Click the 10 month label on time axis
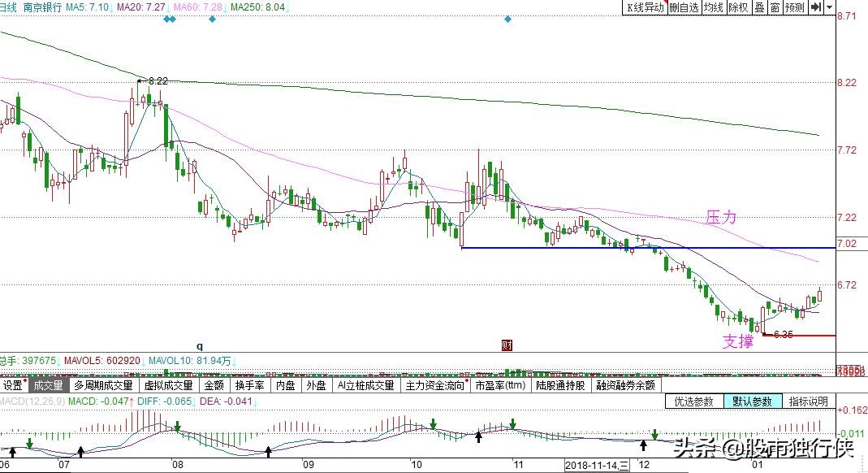 coord(417,465)
